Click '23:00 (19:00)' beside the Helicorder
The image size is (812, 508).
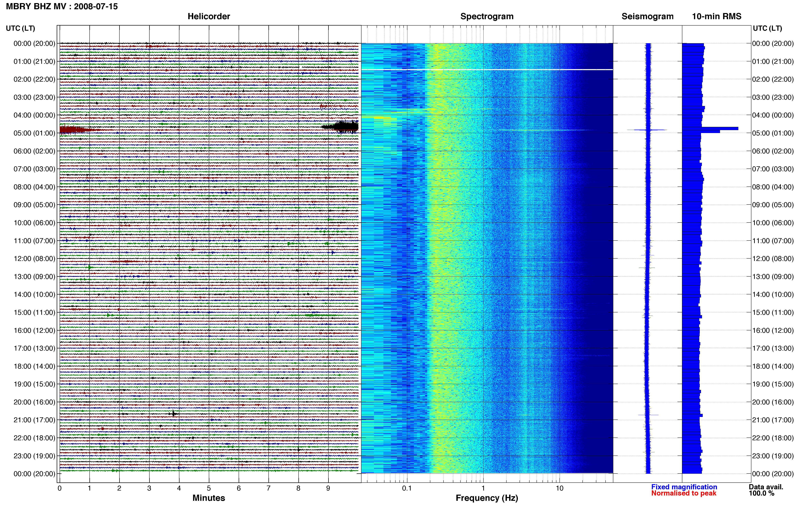pos(34,456)
